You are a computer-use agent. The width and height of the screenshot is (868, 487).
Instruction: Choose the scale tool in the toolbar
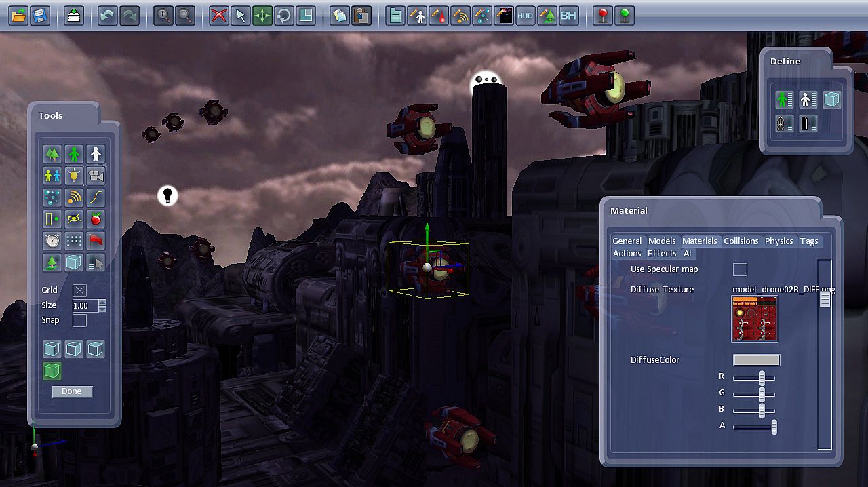pyautogui.click(x=306, y=16)
